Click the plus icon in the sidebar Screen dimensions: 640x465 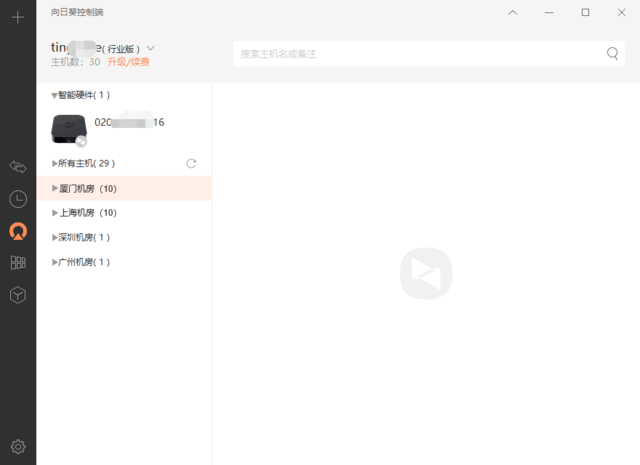pos(17,17)
